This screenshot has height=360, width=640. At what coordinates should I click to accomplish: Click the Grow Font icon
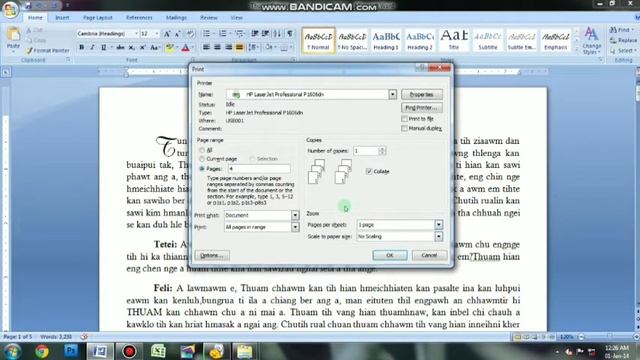tap(167, 34)
